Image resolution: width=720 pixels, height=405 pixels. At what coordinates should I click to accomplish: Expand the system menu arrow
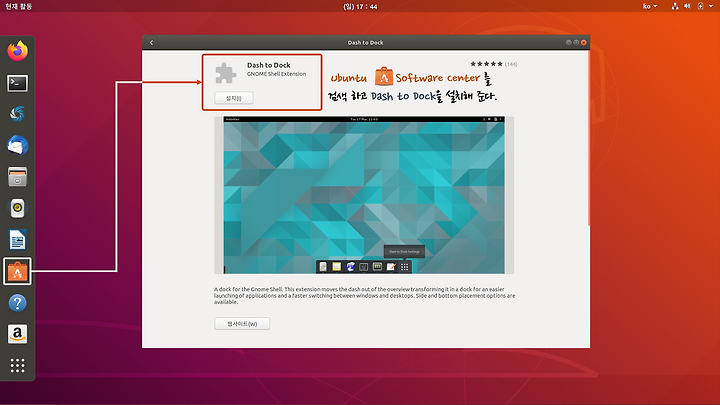(711, 6)
